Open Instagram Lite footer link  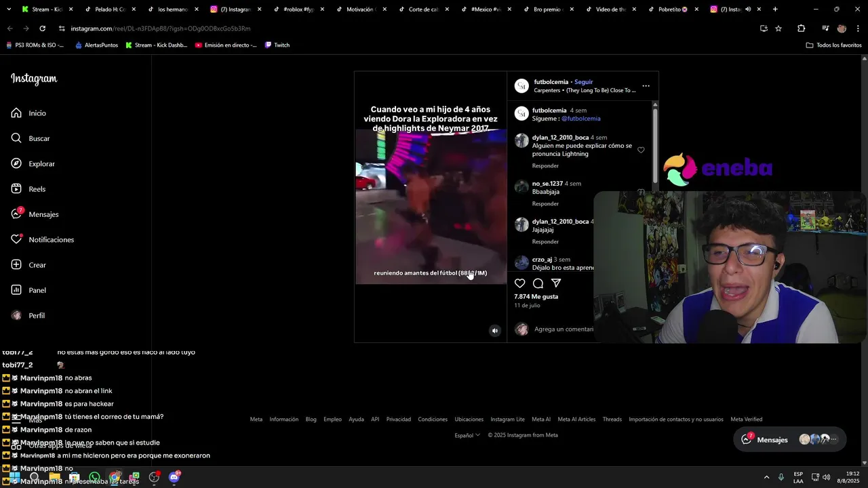point(507,420)
